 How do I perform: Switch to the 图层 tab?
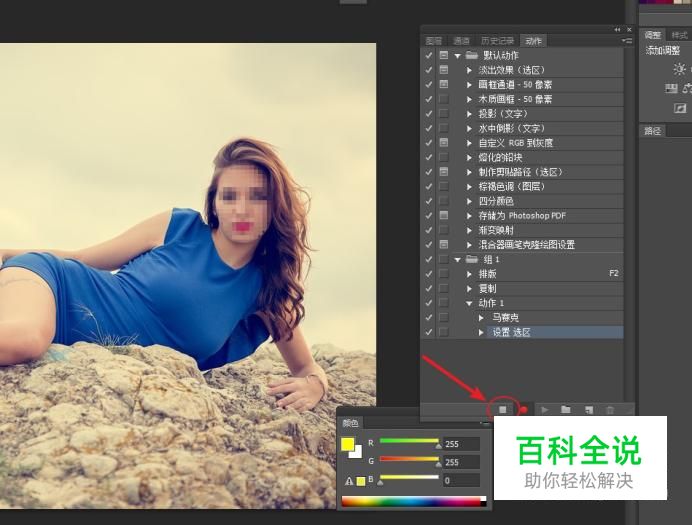click(x=434, y=41)
